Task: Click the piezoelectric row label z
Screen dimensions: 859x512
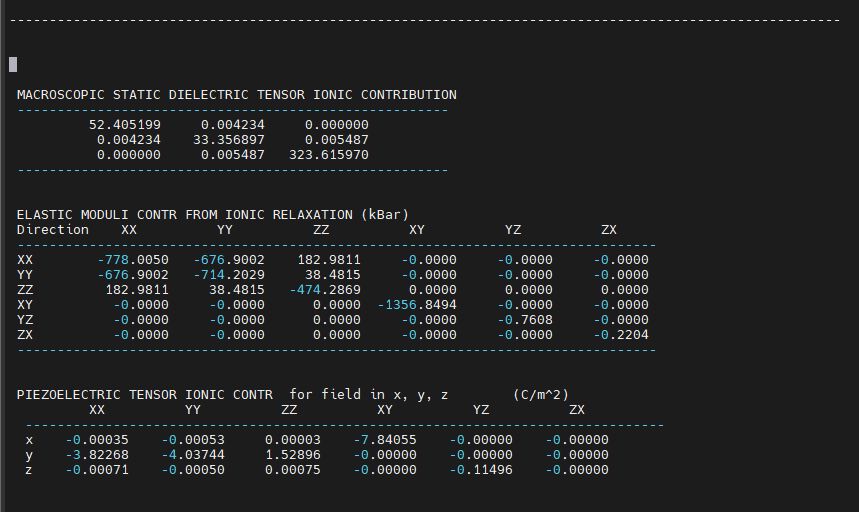Action: tap(29, 470)
